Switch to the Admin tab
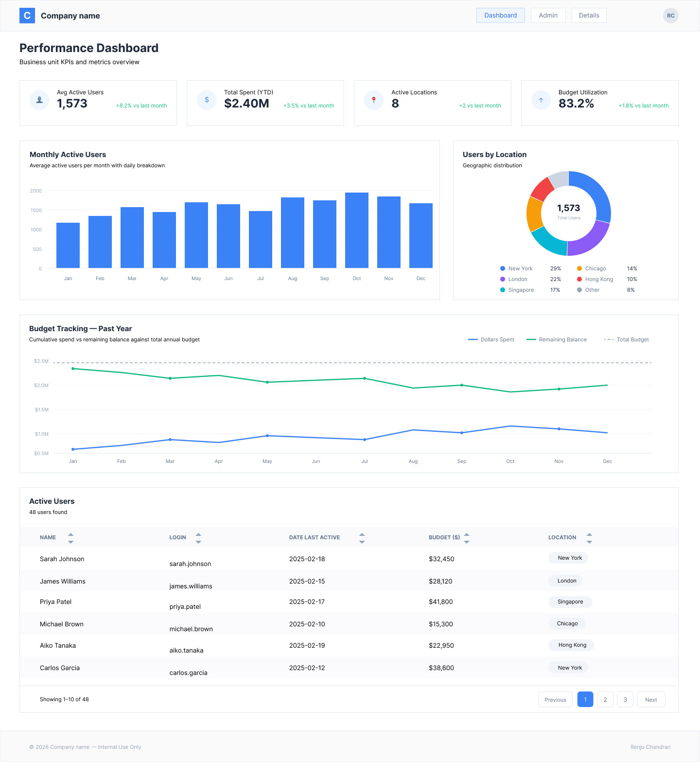This screenshot has height=762, width=700. pos(548,15)
